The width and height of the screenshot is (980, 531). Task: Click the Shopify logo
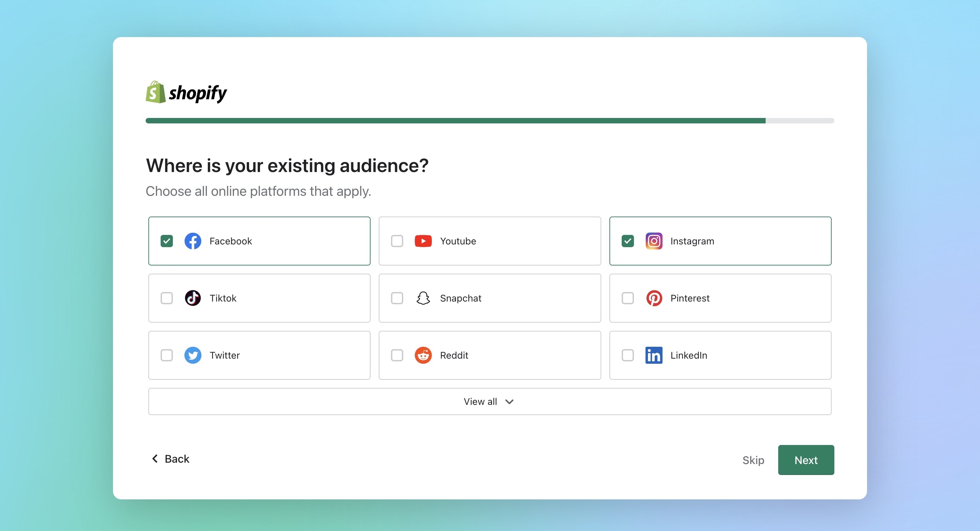click(x=186, y=92)
